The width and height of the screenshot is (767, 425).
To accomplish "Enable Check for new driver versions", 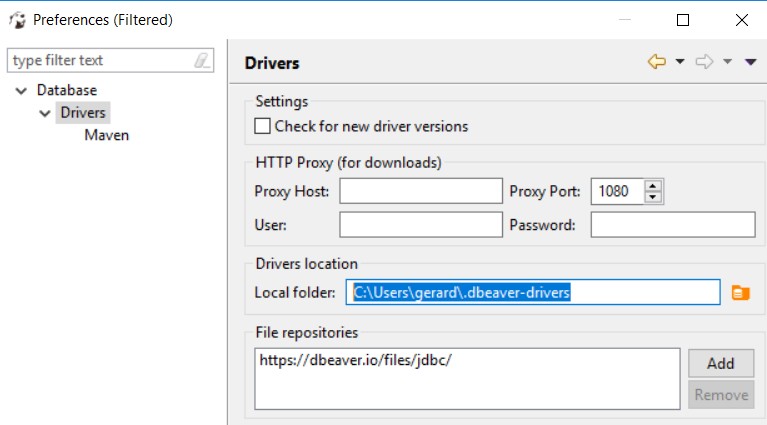I will [x=263, y=126].
